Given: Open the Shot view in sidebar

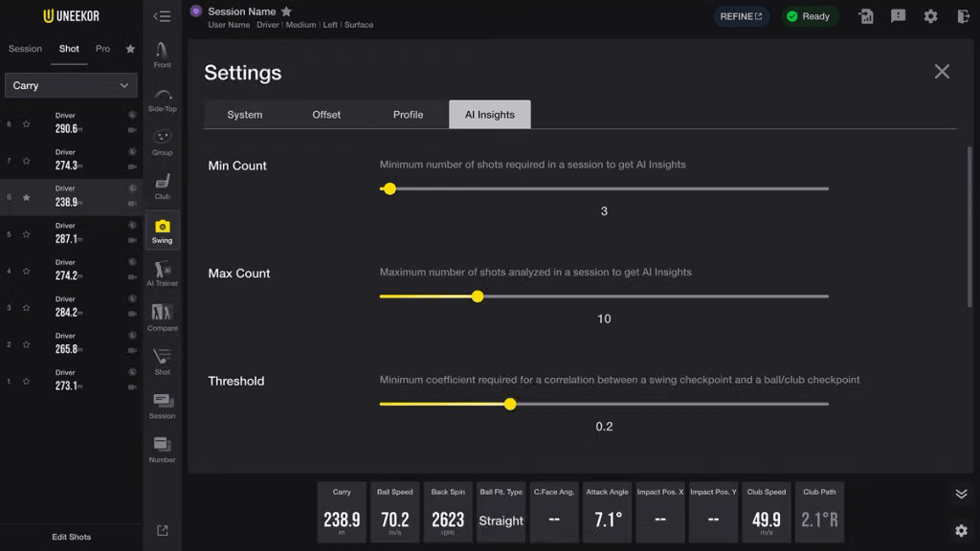Looking at the screenshot, I should click(162, 362).
